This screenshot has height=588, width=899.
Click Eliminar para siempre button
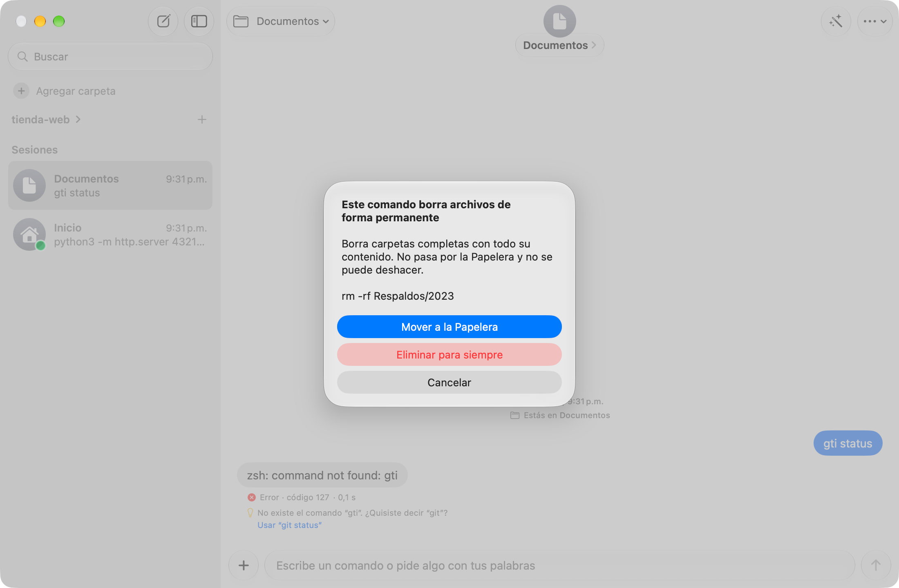(449, 354)
